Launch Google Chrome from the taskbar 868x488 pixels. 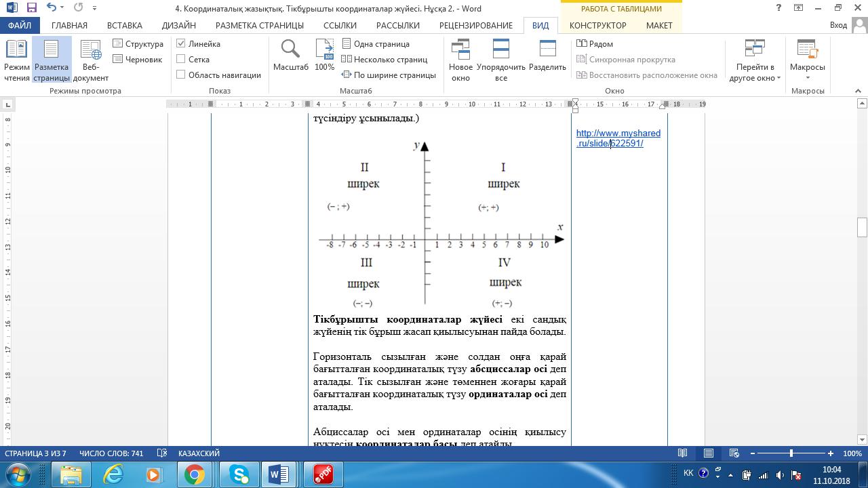tap(194, 474)
